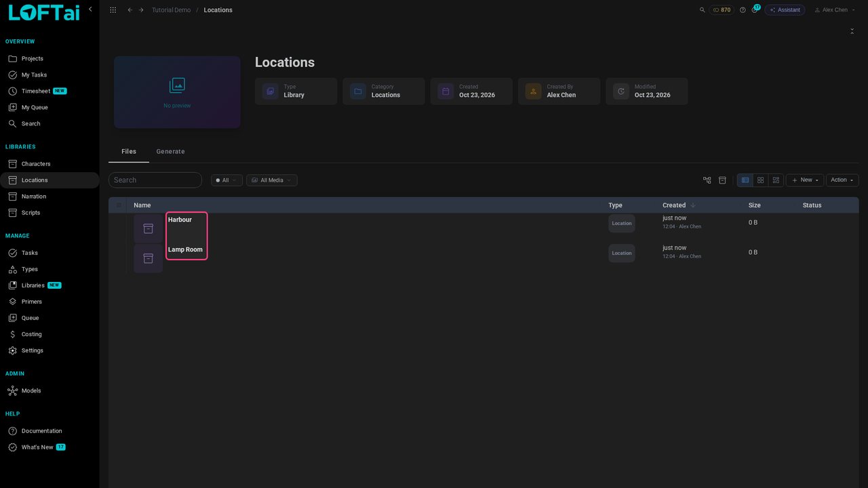
Task: Switch to list table view
Action: [x=745, y=180]
